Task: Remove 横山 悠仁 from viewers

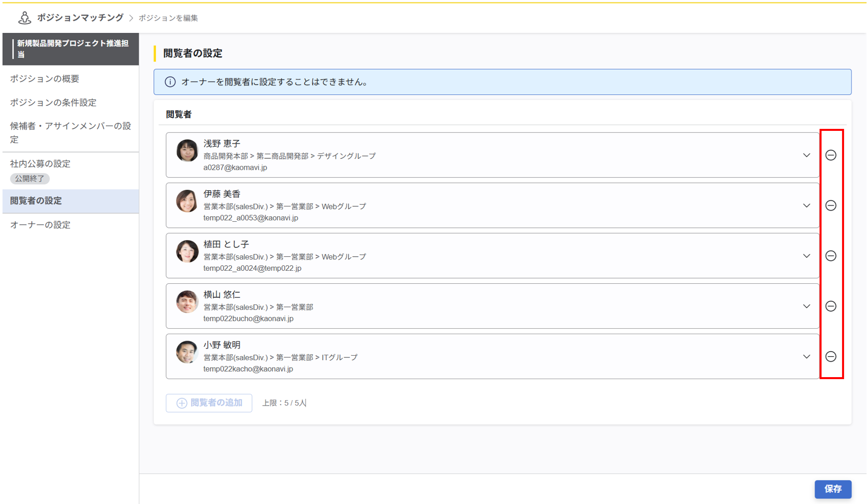Action: pos(830,306)
